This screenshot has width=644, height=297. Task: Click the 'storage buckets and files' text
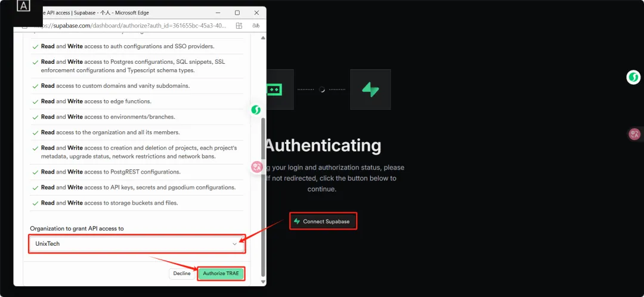pos(144,203)
